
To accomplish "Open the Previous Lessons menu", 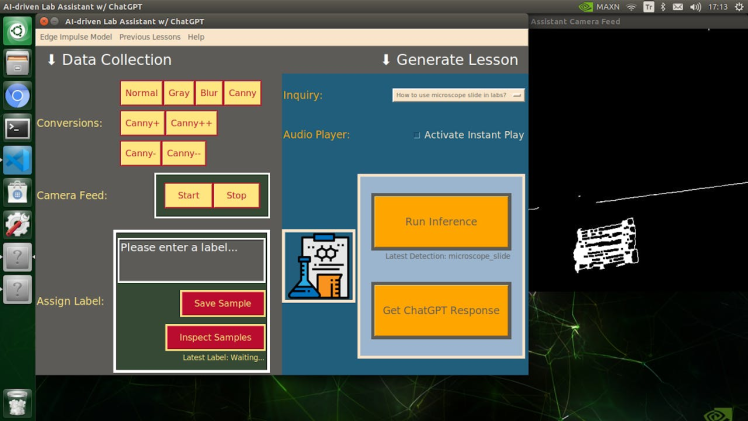I will coord(150,37).
